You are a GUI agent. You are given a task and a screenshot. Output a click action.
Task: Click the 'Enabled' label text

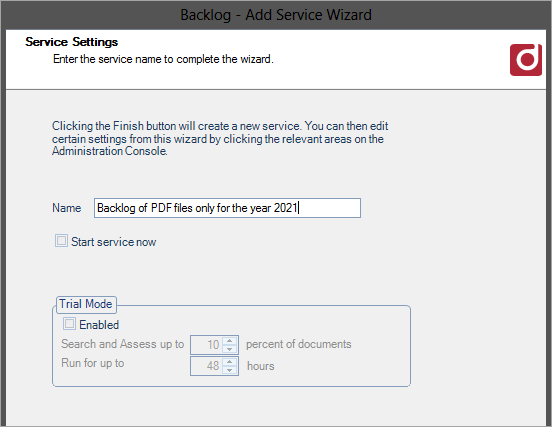pyautogui.click(x=99, y=325)
